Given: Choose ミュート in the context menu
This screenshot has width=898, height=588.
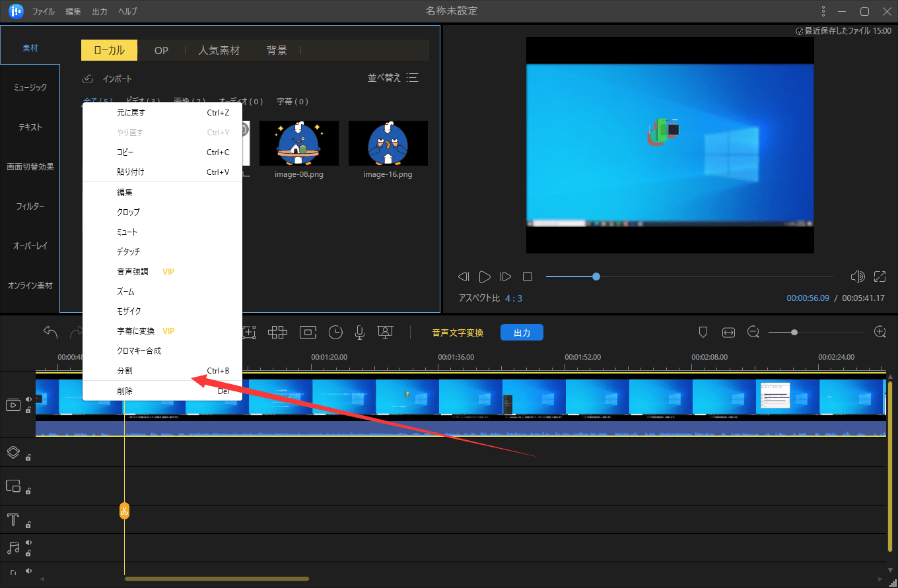Looking at the screenshot, I should pos(162,232).
